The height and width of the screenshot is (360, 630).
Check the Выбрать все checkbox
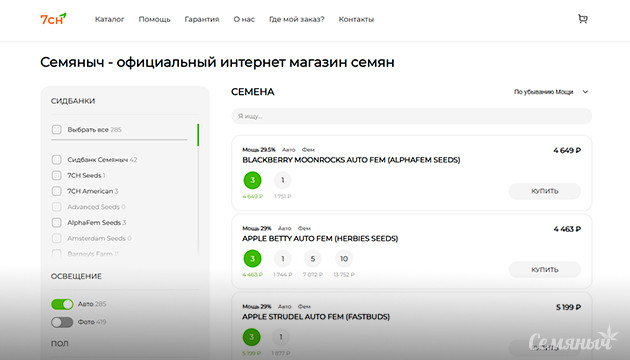click(57, 129)
